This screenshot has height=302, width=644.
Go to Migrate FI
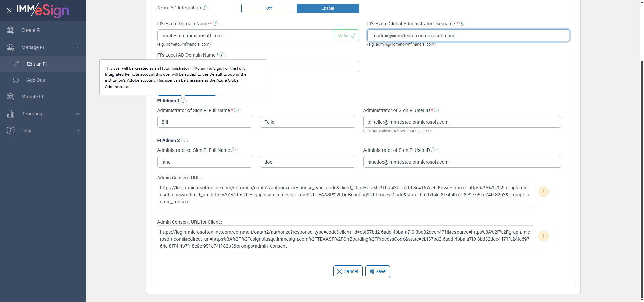(x=32, y=97)
